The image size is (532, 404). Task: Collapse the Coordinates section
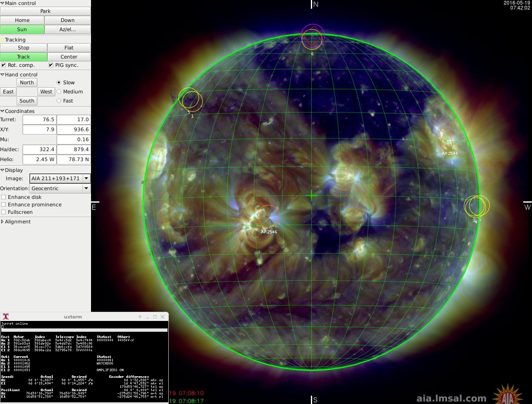2,111
